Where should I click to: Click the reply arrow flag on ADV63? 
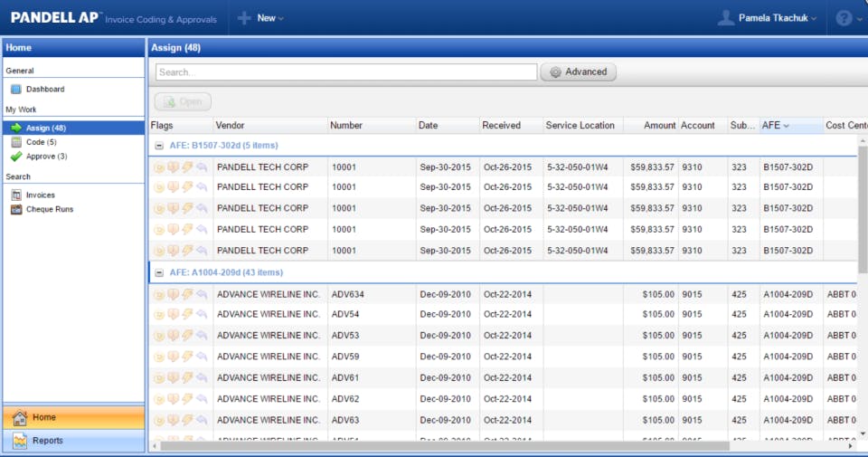click(x=202, y=420)
